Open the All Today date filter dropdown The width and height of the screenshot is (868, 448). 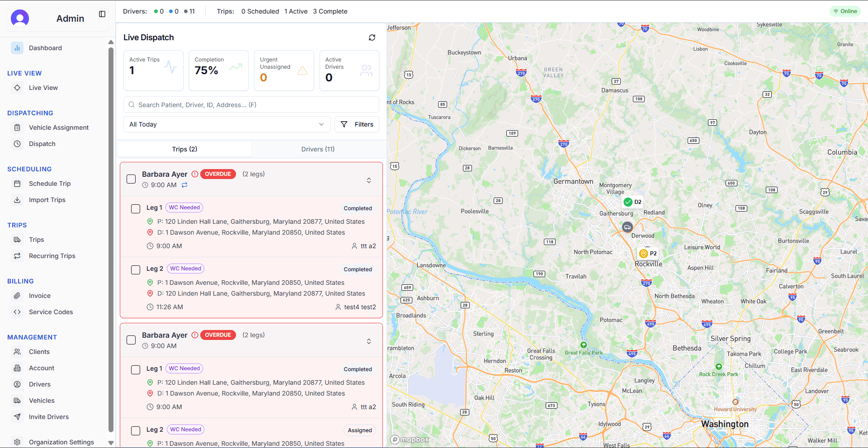(227, 124)
